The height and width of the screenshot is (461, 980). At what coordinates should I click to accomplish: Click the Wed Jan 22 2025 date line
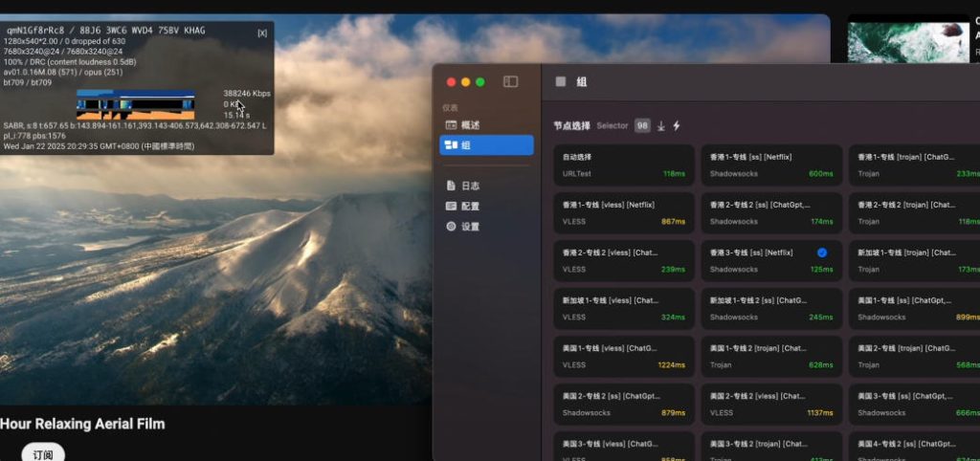(99, 146)
